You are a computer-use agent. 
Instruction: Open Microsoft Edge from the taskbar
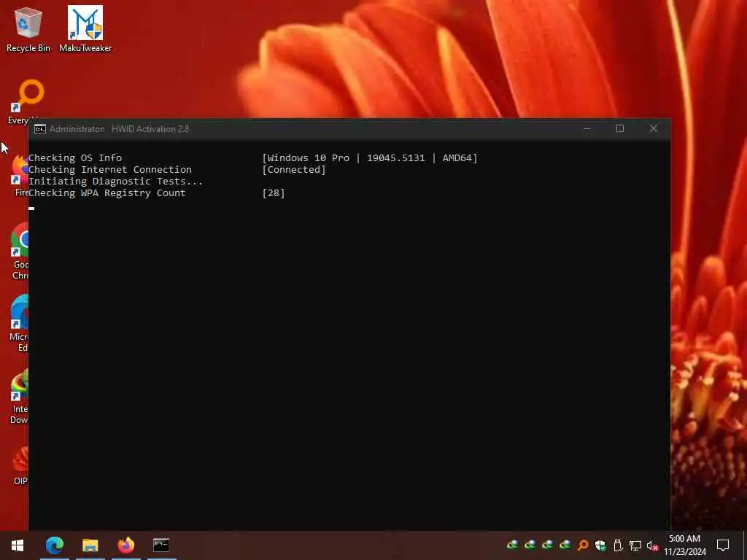pyautogui.click(x=54, y=545)
